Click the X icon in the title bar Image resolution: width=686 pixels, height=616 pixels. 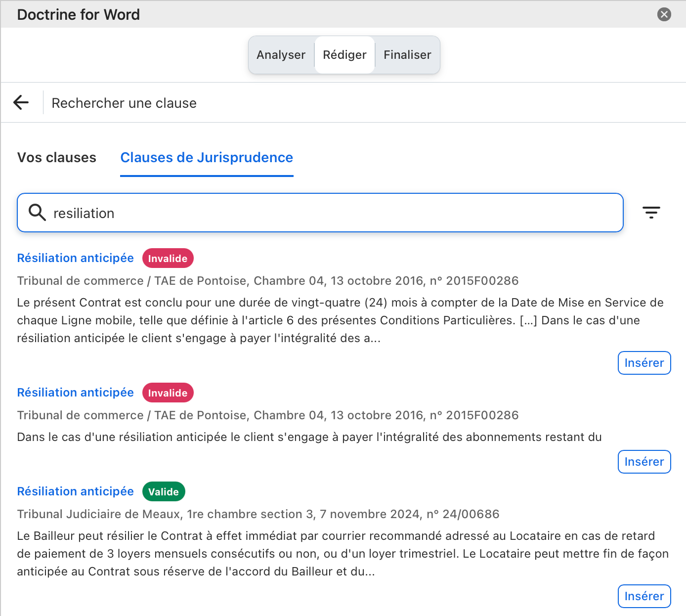click(x=664, y=14)
